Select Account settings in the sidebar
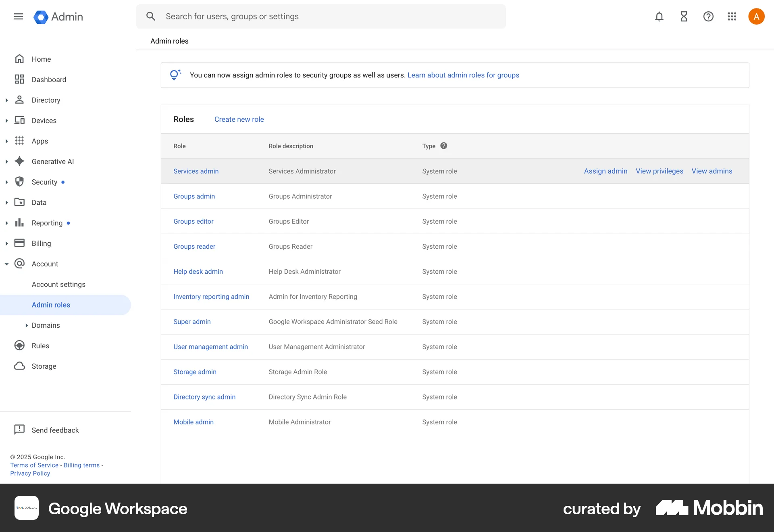 pyautogui.click(x=58, y=284)
